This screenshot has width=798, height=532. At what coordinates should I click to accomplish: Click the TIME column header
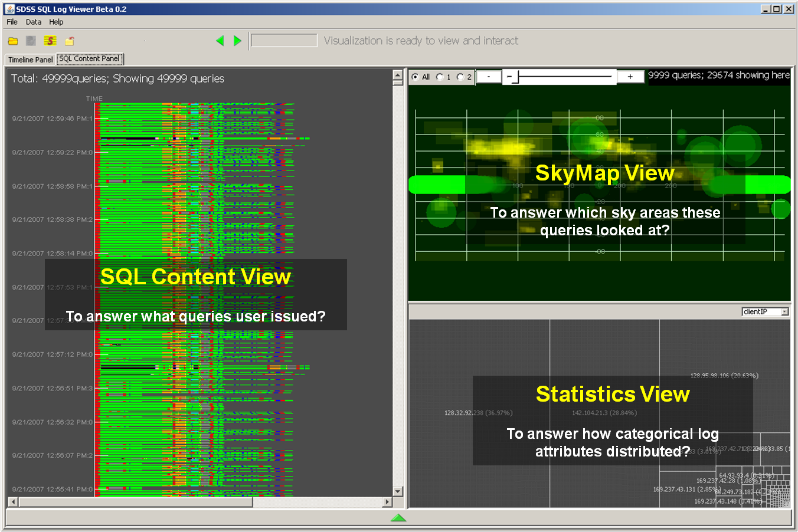[94, 98]
